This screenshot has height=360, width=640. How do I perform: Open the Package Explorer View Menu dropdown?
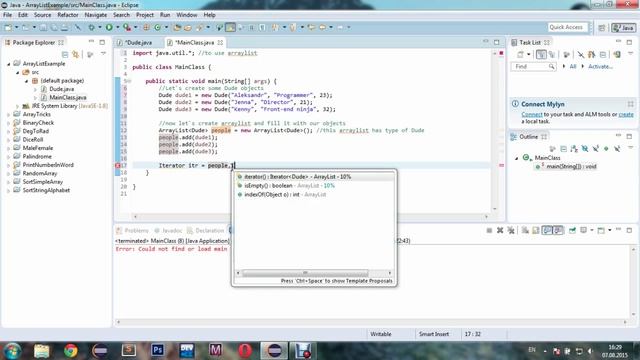pyautogui.click(x=103, y=54)
